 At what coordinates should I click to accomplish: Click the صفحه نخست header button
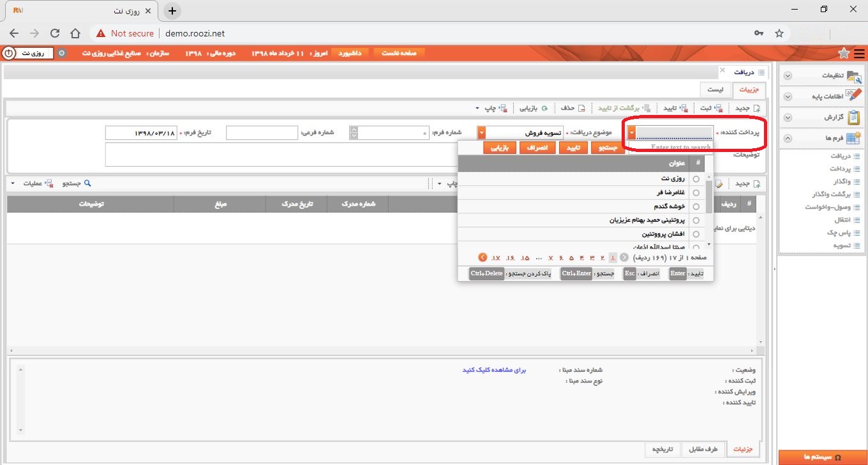coord(399,53)
